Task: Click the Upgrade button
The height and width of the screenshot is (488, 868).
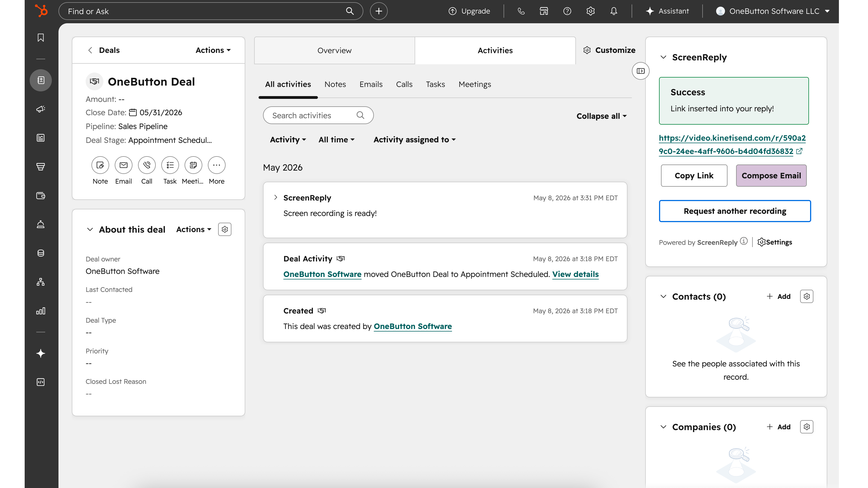Action: [x=469, y=11]
